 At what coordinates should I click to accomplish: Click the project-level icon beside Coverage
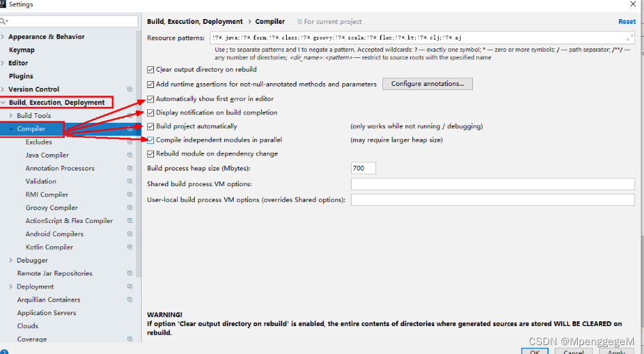coord(129,339)
